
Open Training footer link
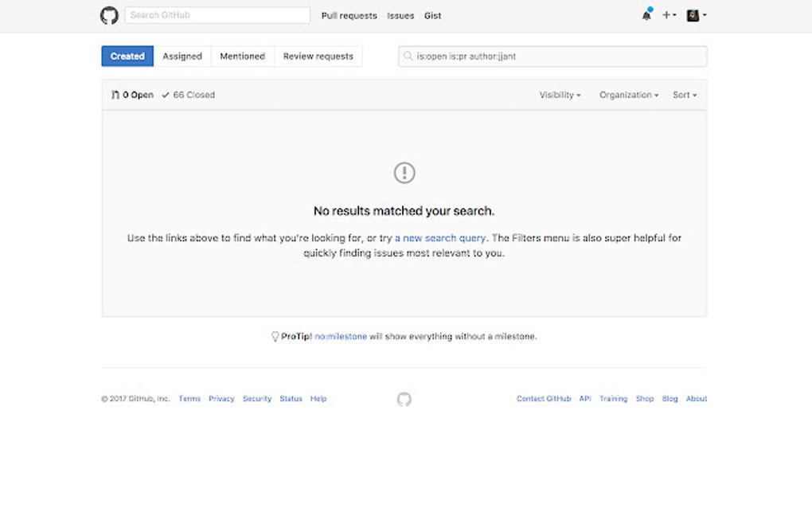613,398
